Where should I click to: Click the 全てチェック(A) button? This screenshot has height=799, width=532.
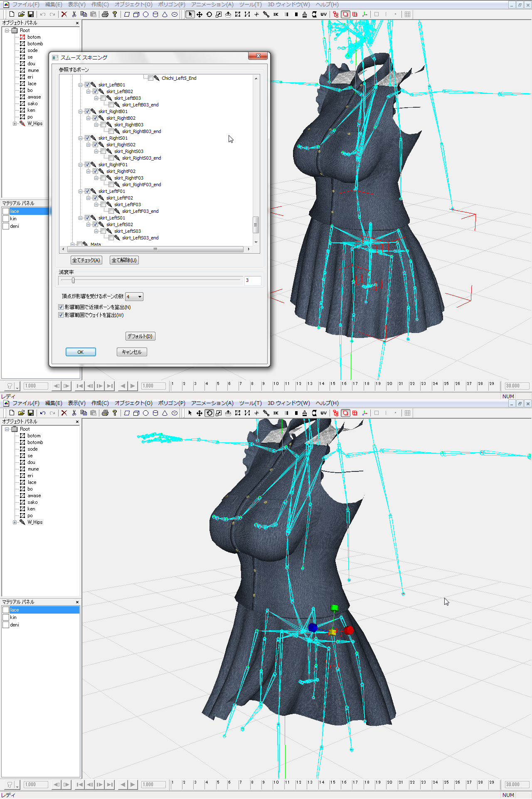point(86,260)
